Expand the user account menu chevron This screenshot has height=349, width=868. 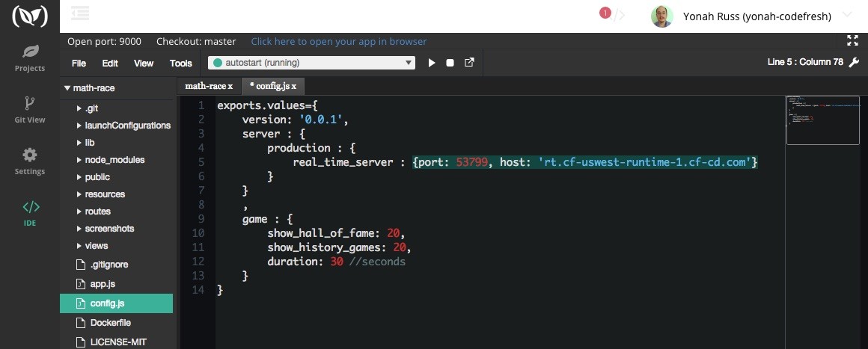point(847,15)
